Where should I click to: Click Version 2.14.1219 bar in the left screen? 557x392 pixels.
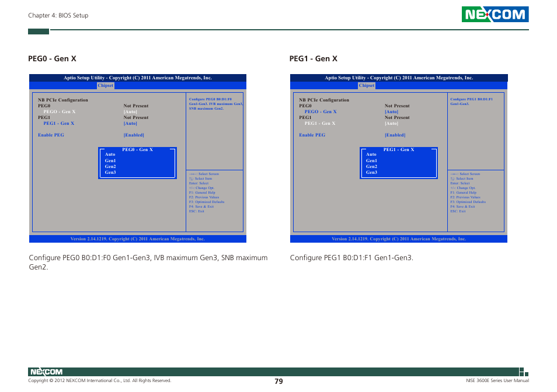(138, 239)
